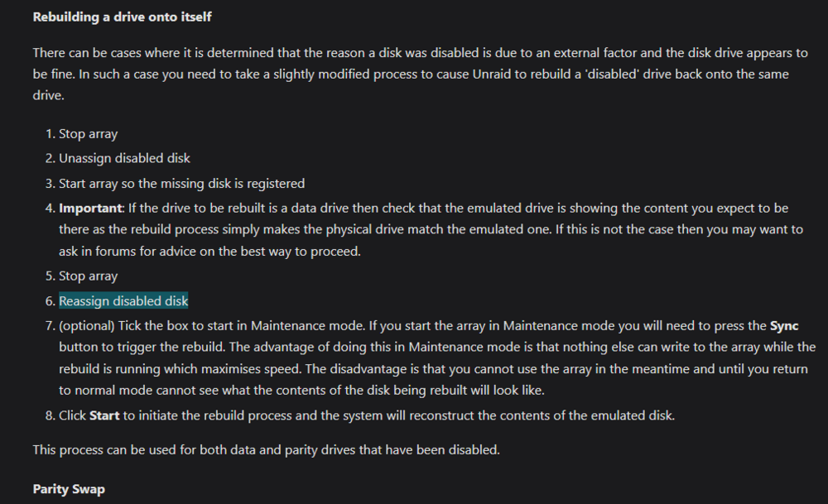Click the 'Unassign disabled disk' step
828x504 pixels.
[x=124, y=158]
